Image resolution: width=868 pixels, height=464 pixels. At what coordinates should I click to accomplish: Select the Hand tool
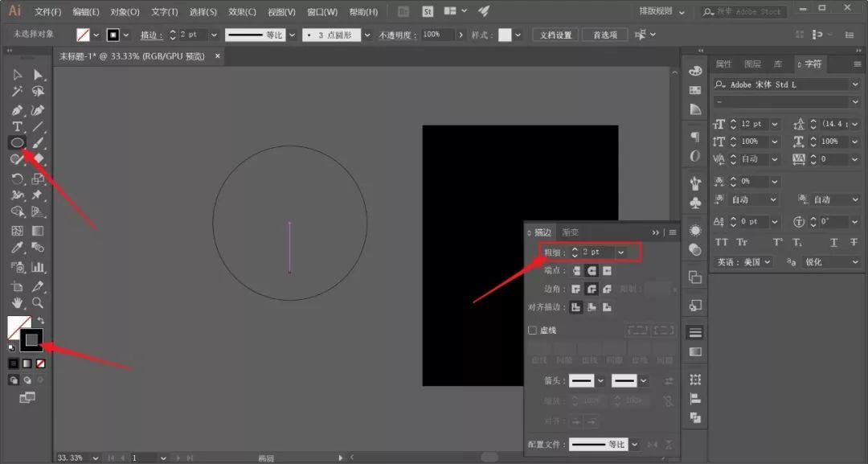pyautogui.click(x=17, y=303)
